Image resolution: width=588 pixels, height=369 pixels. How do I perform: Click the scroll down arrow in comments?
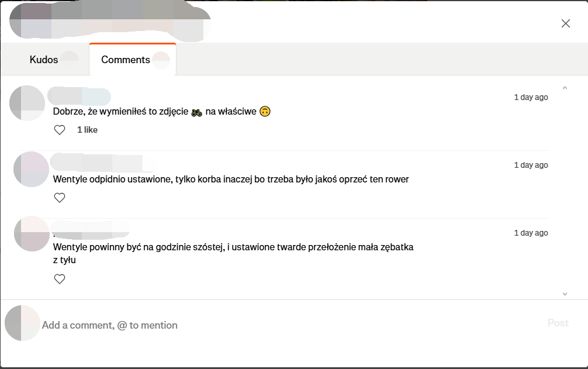pos(565,294)
